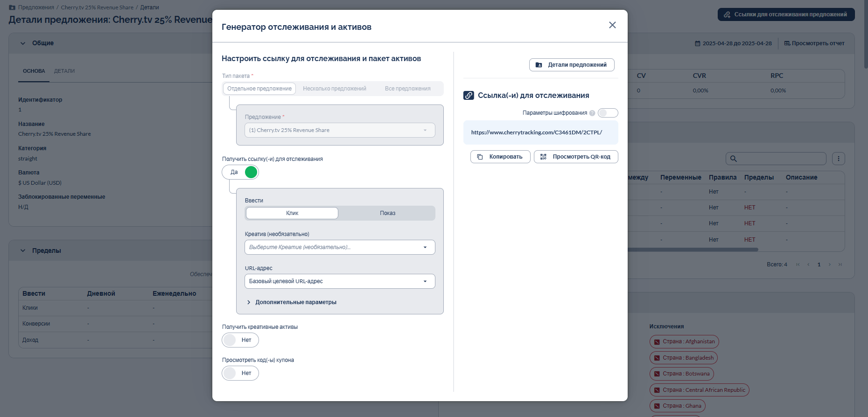Toggle the encryption parameters switch

click(x=608, y=113)
